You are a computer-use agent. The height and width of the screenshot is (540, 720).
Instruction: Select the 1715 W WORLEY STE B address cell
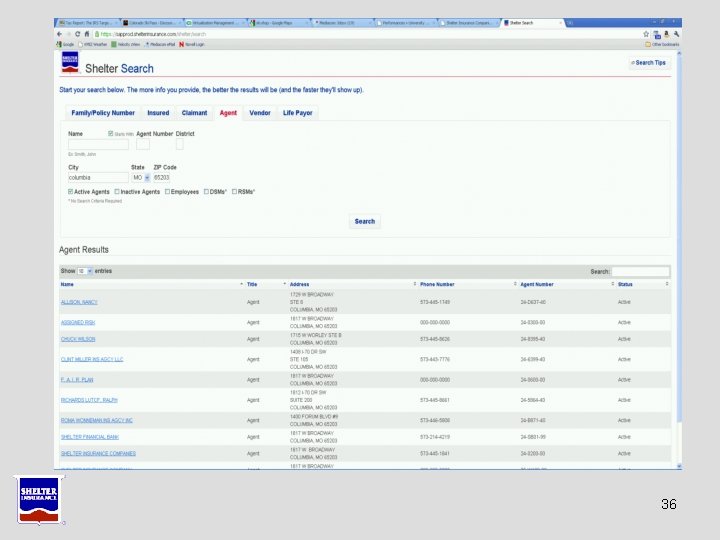click(315, 339)
